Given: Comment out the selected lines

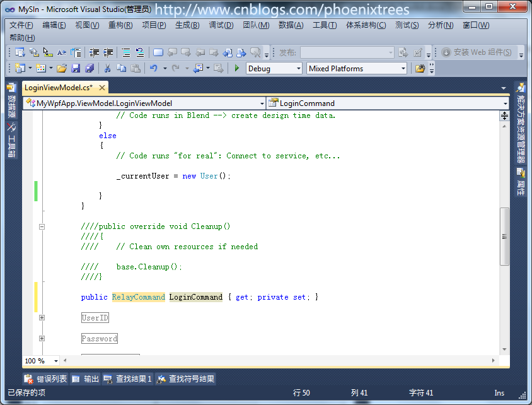Looking at the screenshot, I should click(x=126, y=52).
